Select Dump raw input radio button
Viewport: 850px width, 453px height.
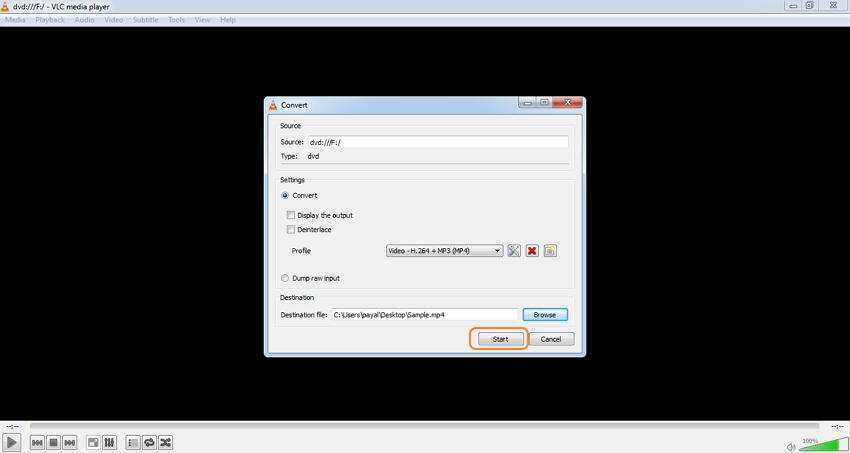point(285,278)
